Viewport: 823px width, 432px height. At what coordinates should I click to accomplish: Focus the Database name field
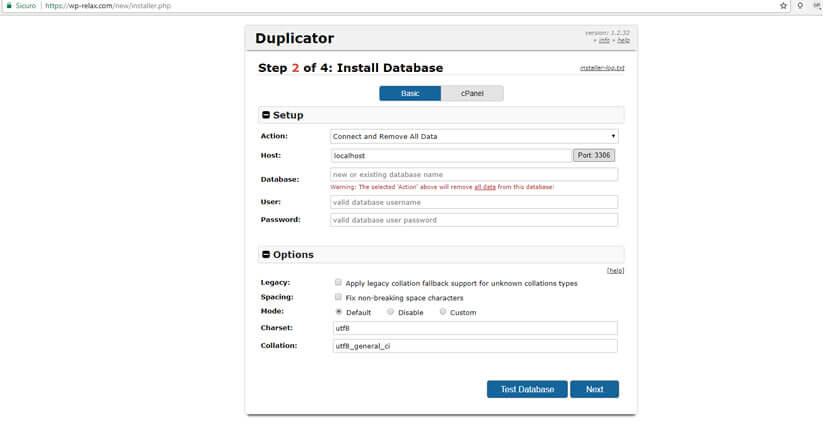coord(474,174)
